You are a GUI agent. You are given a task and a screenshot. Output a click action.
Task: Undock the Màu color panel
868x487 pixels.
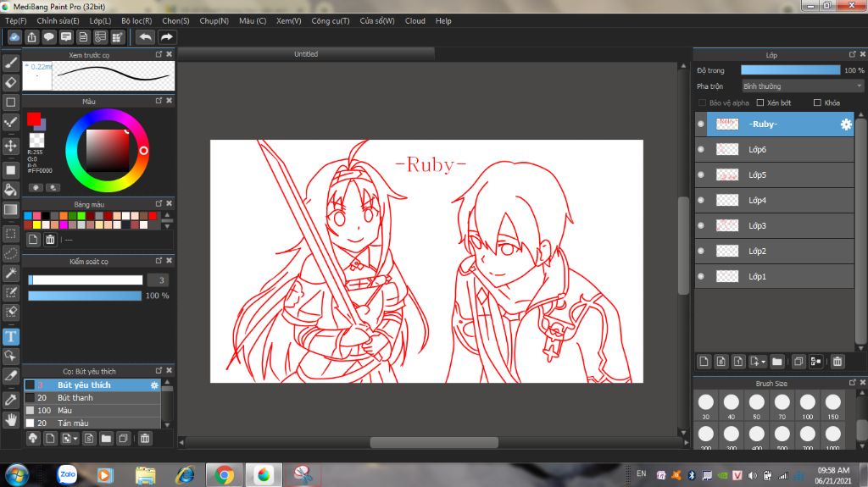(159, 101)
